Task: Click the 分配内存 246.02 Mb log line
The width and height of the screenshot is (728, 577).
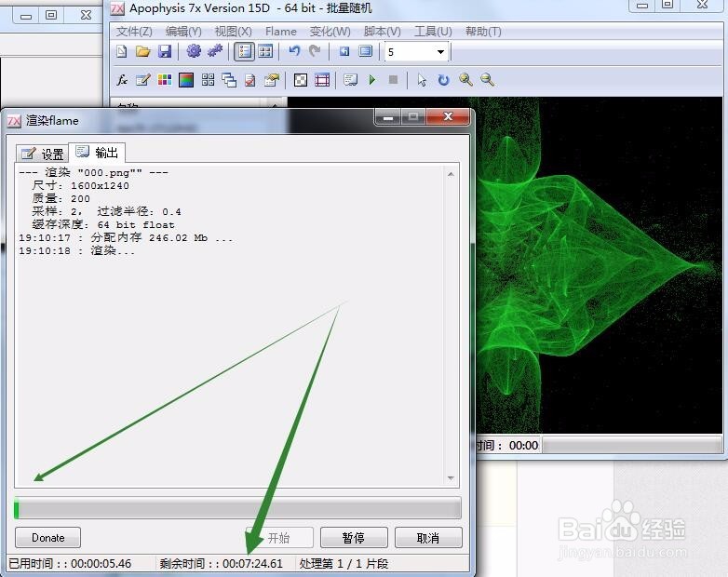Action: click(x=126, y=237)
